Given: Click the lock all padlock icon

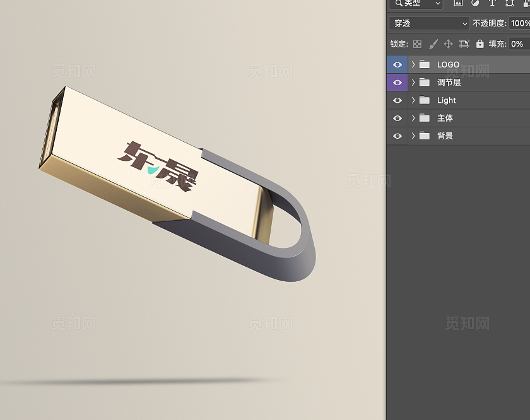Looking at the screenshot, I should coord(480,44).
